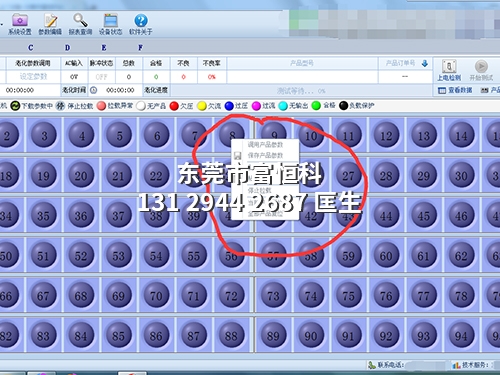Open the 参数编辑 pencil icon

(50, 20)
